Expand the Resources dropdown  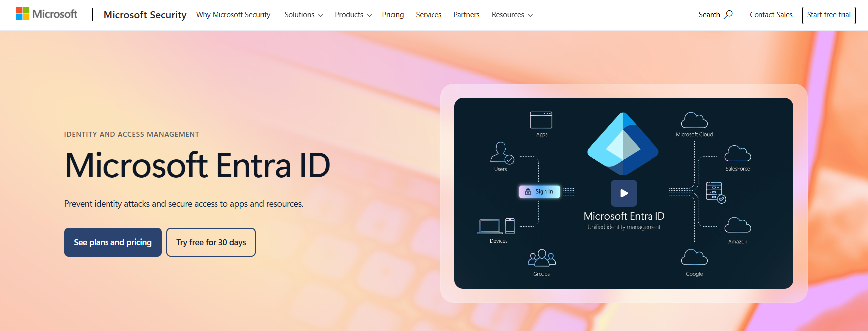[x=512, y=15]
